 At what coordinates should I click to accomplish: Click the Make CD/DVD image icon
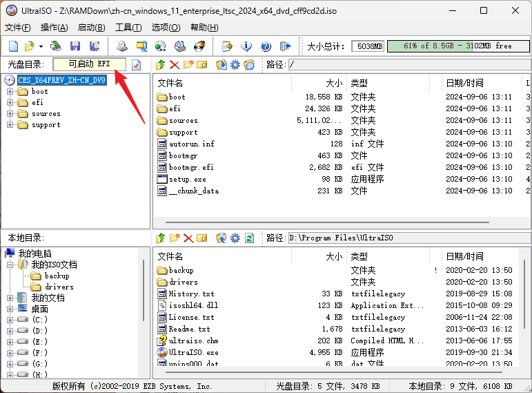click(x=122, y=46)
